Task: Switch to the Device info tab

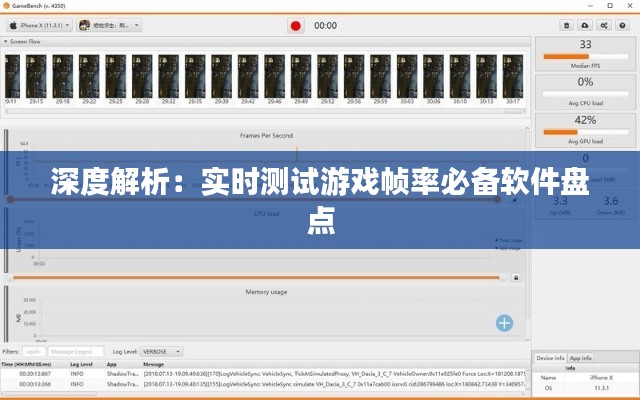Action: (x=550, y=358)
